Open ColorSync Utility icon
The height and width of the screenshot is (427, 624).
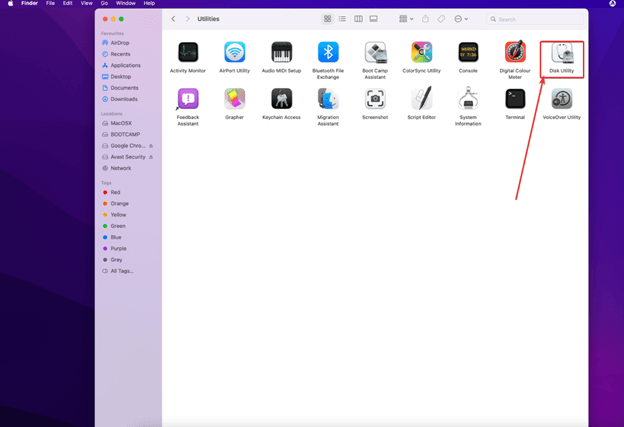[421, 52]
